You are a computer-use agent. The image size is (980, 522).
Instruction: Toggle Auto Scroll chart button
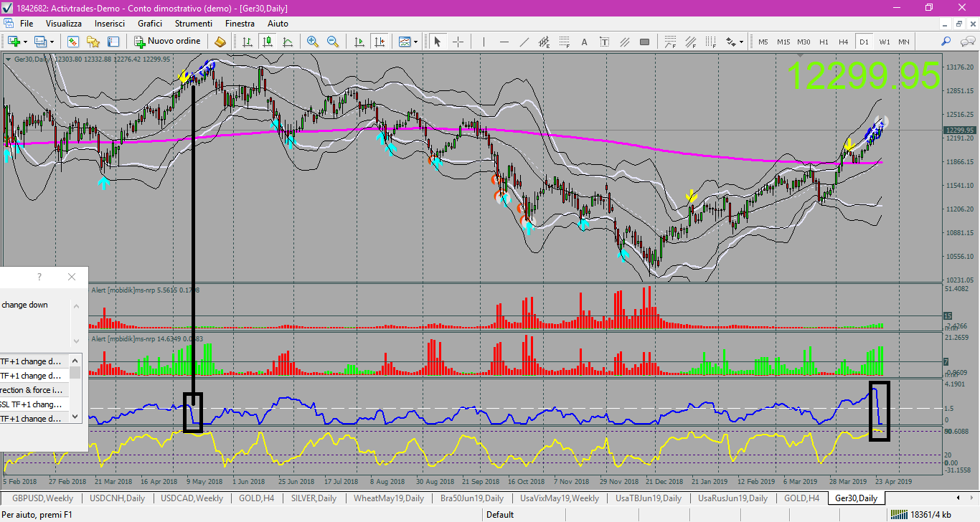pyautogui.click(x=359, y=42)
